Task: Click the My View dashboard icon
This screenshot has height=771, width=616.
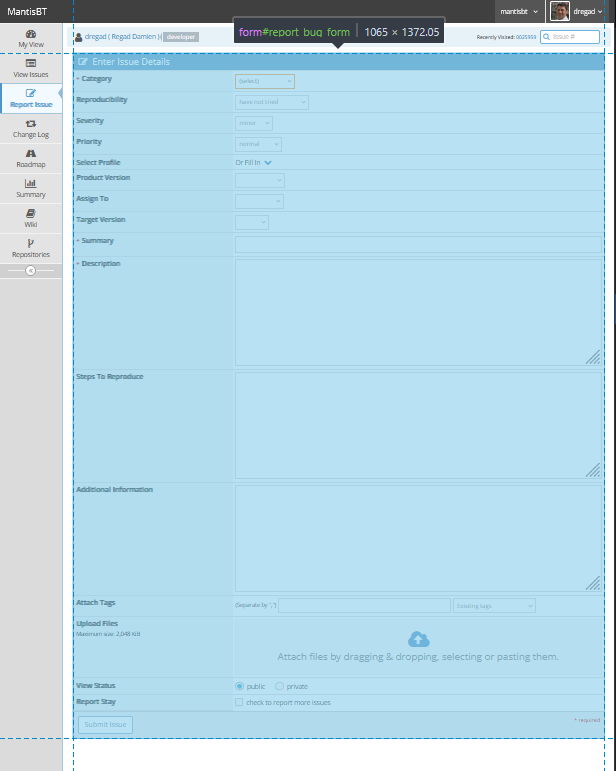Action: 31,33
